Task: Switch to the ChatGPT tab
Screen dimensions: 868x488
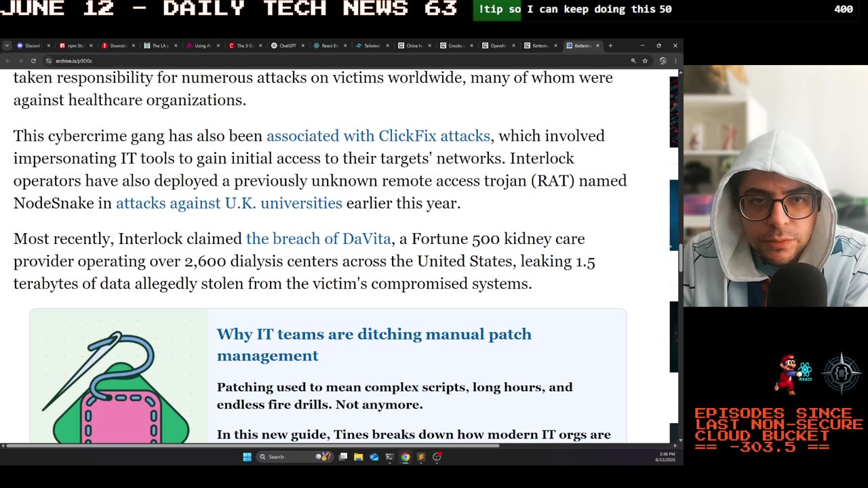Action: pos(287,45)
